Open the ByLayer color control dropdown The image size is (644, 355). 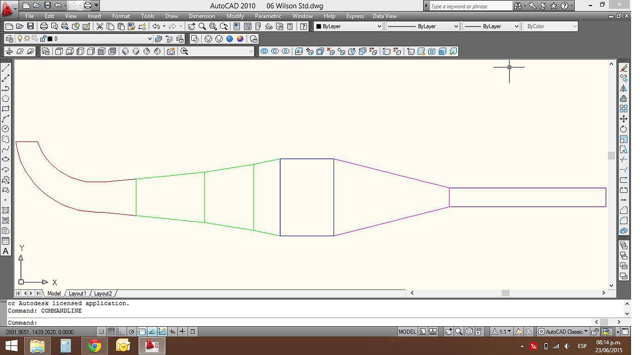pyautogui.click(x=379, y=26)
